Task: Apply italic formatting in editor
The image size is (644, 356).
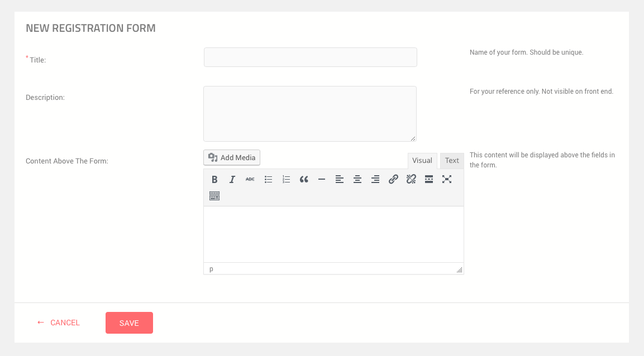Action: click(x=232, y=180)
